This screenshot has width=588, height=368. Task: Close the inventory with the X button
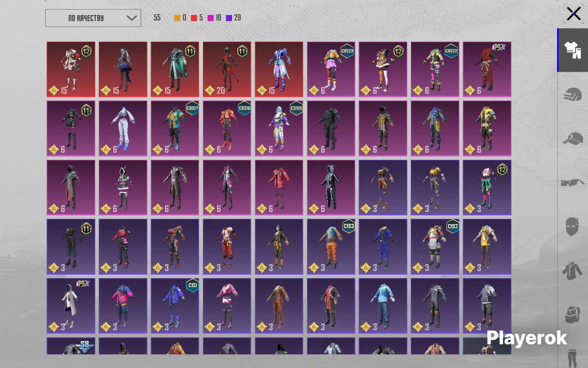pos(573,14)
